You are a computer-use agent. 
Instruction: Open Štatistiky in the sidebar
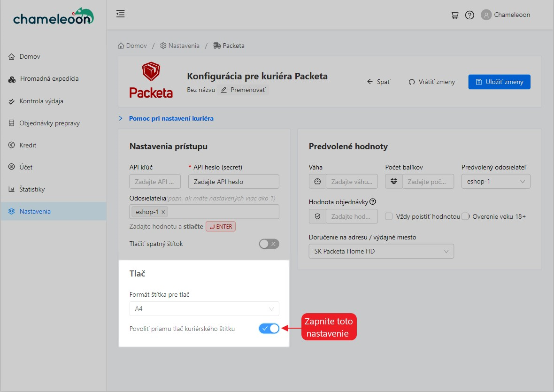pyautogui.click(x=32, y=189)
